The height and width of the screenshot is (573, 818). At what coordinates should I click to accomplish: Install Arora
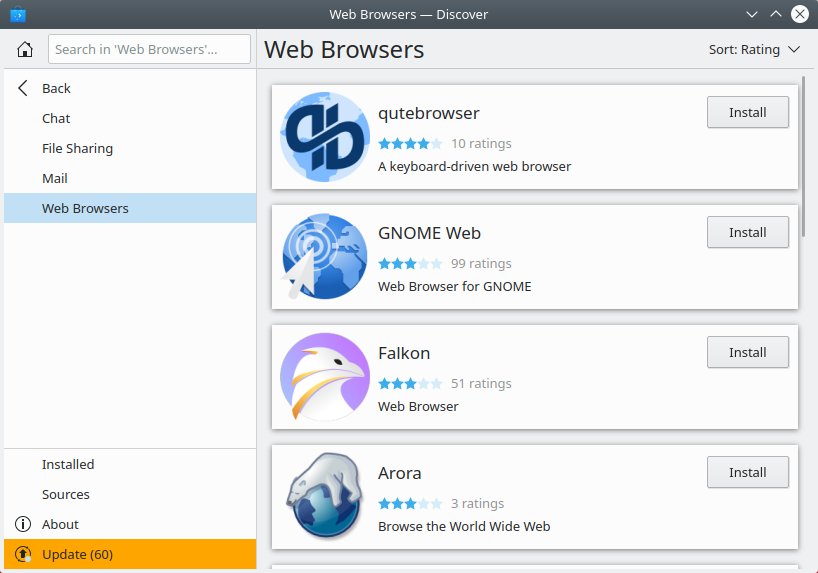click(x=748, y=472)
